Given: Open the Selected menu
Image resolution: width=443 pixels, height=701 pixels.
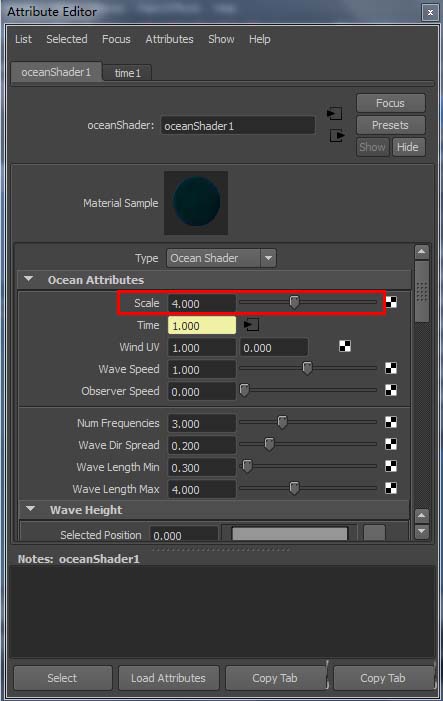Looking at the screenshot, I should pos(67,39).
